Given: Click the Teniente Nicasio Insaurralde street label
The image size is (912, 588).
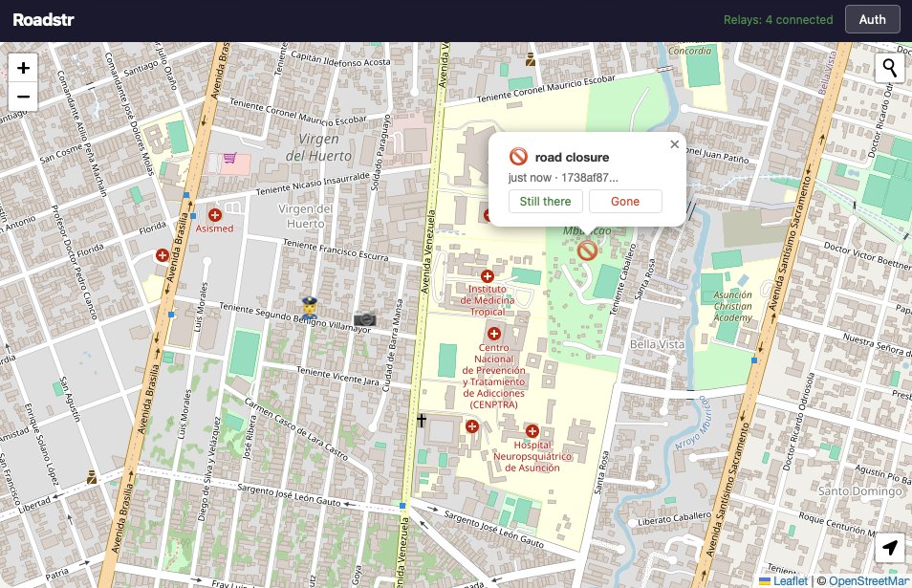Looking at the screenshot, I should pos(313,184).
